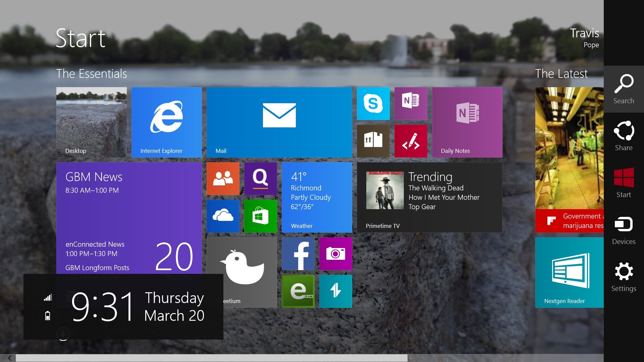Viewport: 644px width, 362px height.
Task: Click the The Essentials group header
Action: 92,73
